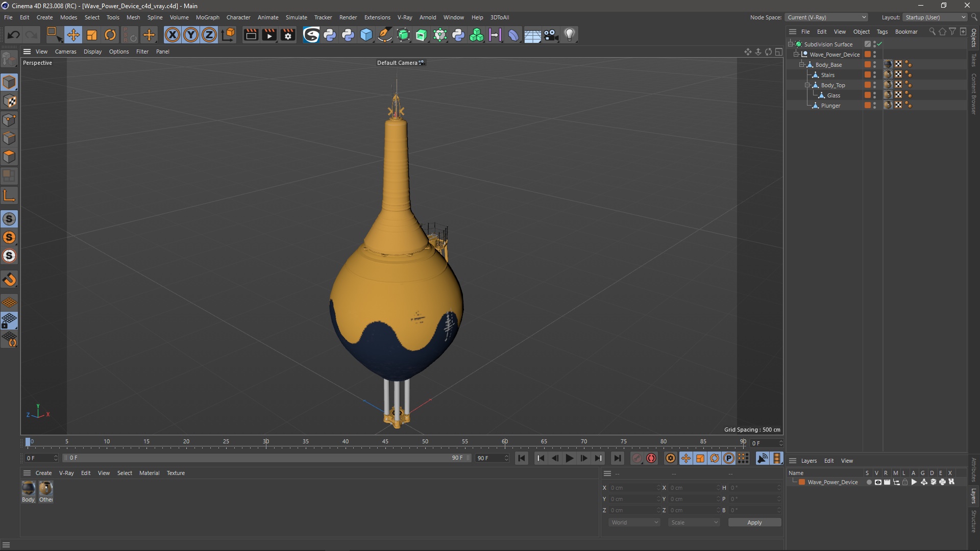Open the Render Settings icon

point(288,35)
